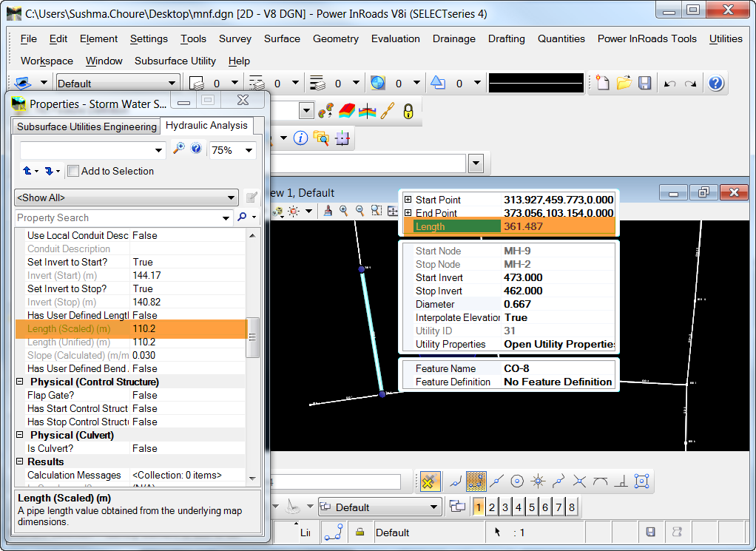756x551 pixels.
Task: Click the chain link icon in the toolbar
Action: point(388,111)
